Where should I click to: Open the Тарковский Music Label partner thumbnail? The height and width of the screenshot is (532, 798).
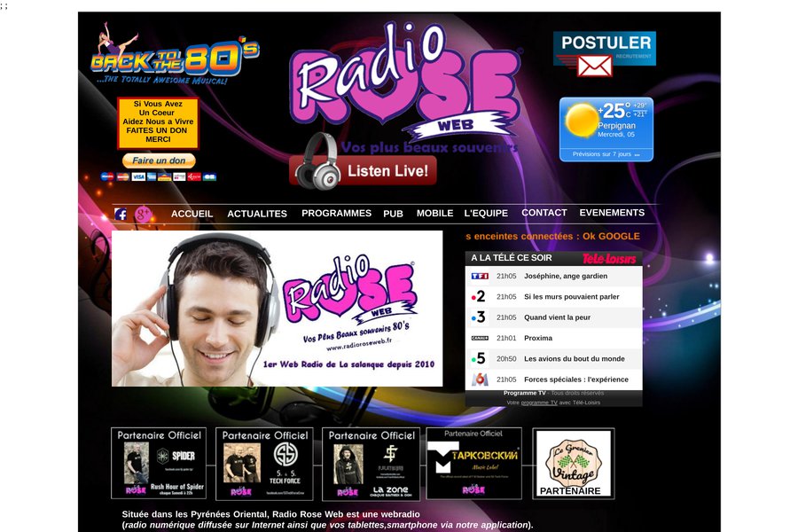click(x=473, y=463)
